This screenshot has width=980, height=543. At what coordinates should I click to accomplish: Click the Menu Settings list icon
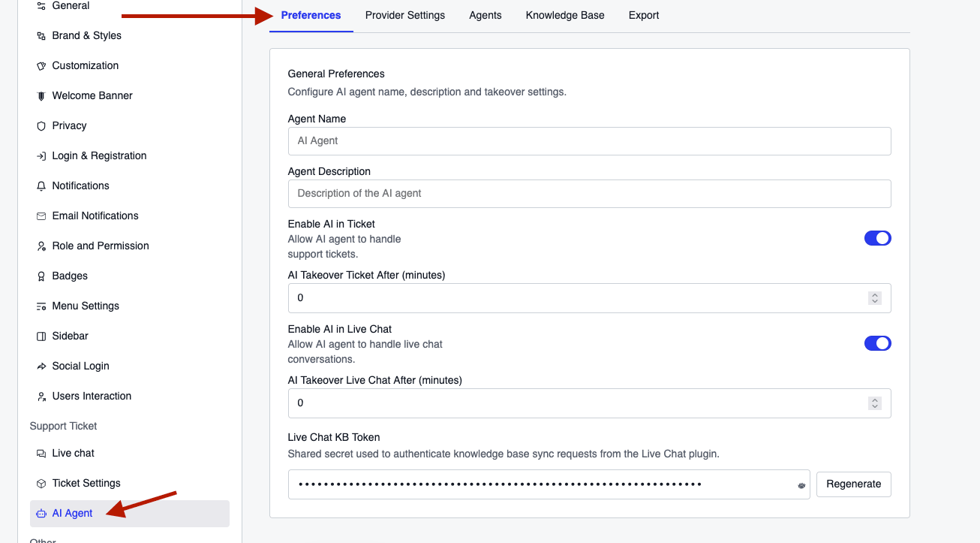tap(41, 306)
